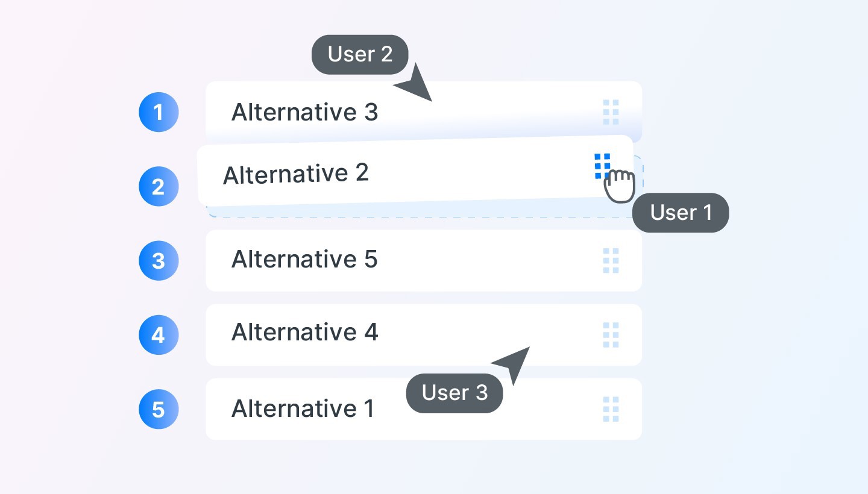Click drag handle on Alternative 1 row

[611, 409]
